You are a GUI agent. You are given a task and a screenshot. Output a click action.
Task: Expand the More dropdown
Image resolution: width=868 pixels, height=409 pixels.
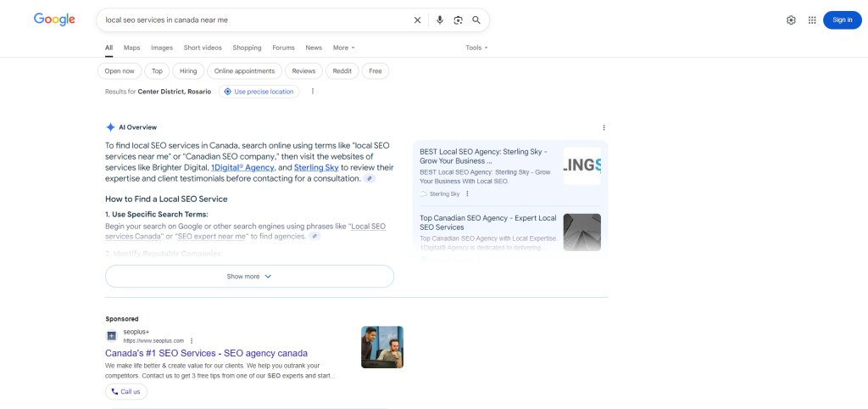point(344,48)
